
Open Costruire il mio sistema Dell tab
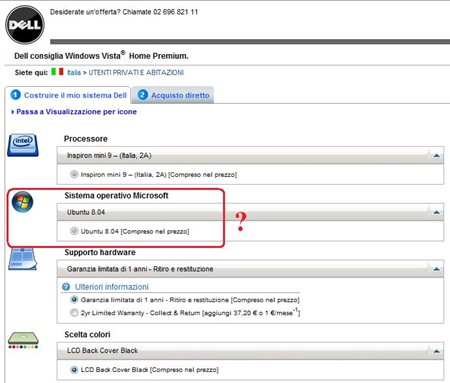coord(68,95)
